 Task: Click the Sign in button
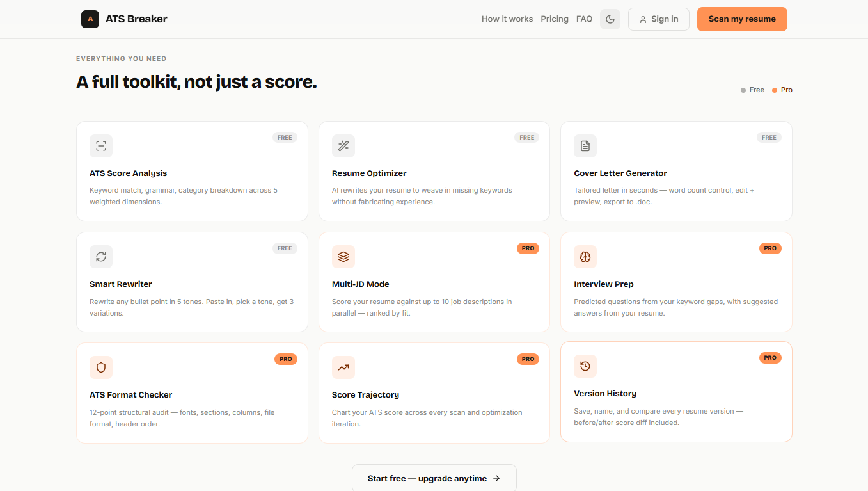tap(659, 19)
